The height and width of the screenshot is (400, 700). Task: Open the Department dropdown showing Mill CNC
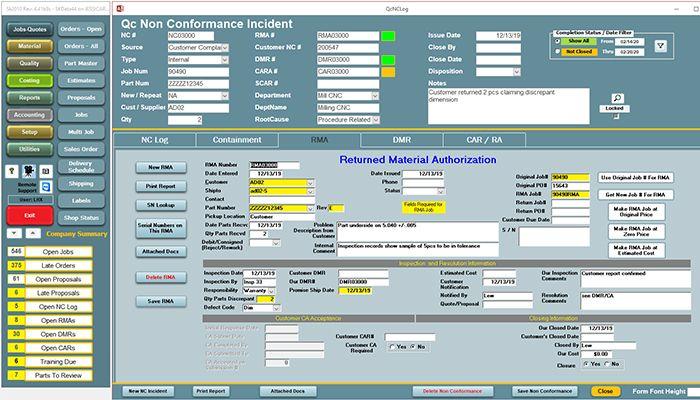(375, 96)
